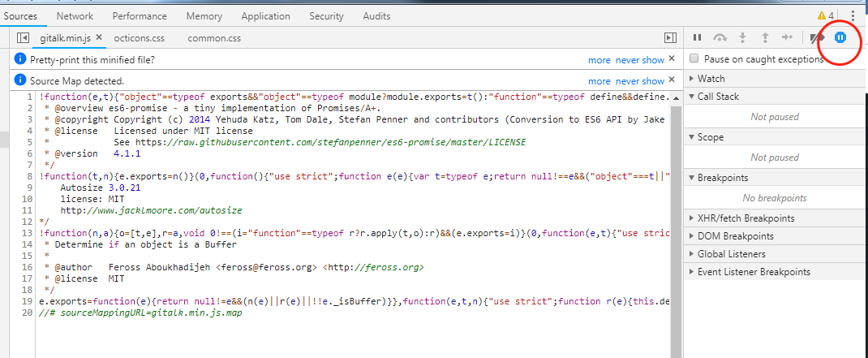
Task: Show the file navigator sidebar
Action: (x=23, y=37)
